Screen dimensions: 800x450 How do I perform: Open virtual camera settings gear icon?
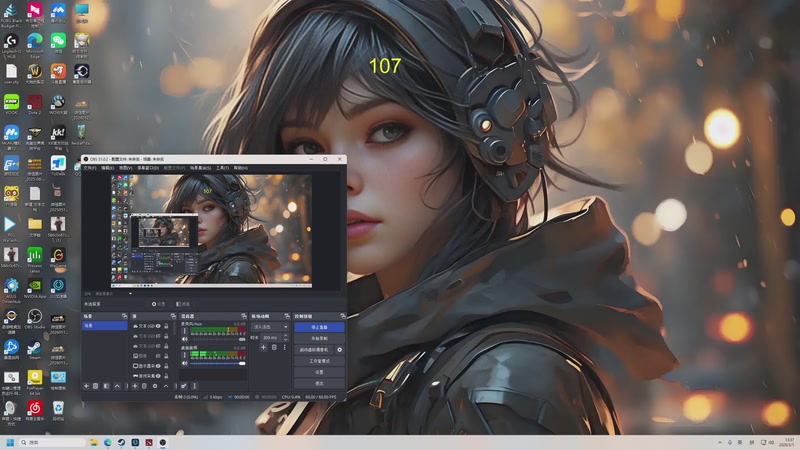(x=340, y=349)
